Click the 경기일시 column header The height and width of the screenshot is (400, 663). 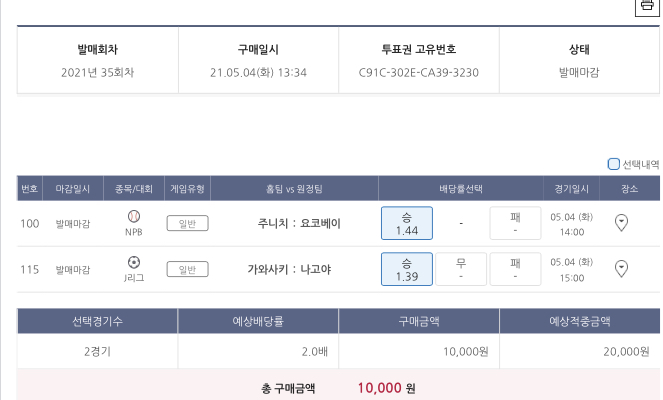tap(571, 188)
